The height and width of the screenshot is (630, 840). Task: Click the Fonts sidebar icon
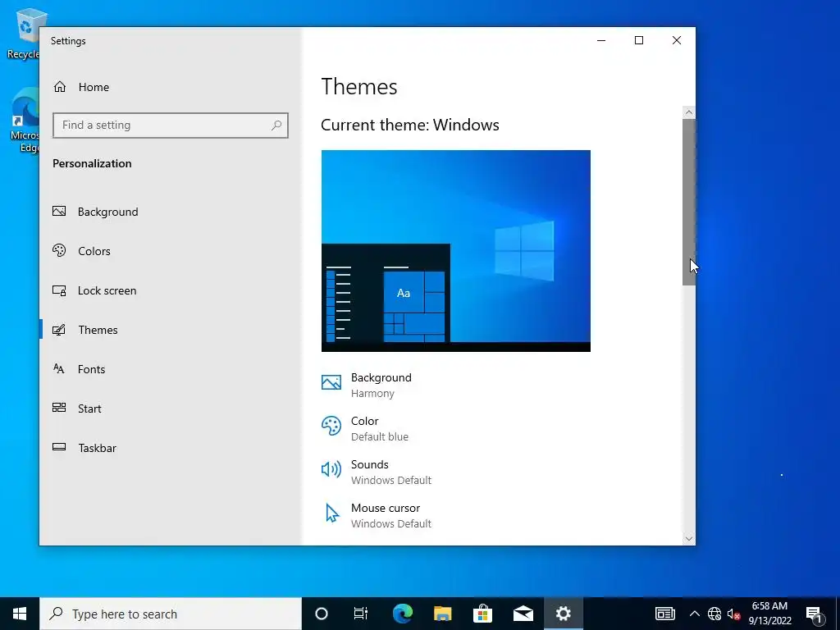point(59,368)
